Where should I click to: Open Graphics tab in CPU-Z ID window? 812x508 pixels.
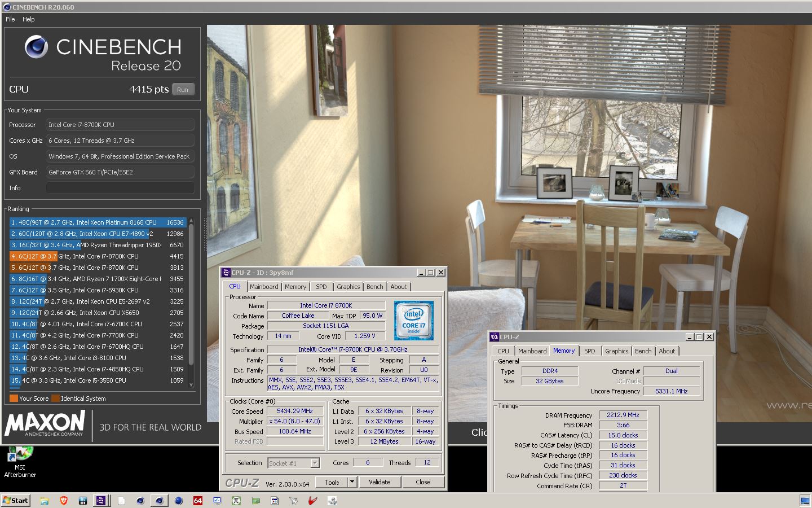click(348, 287)
